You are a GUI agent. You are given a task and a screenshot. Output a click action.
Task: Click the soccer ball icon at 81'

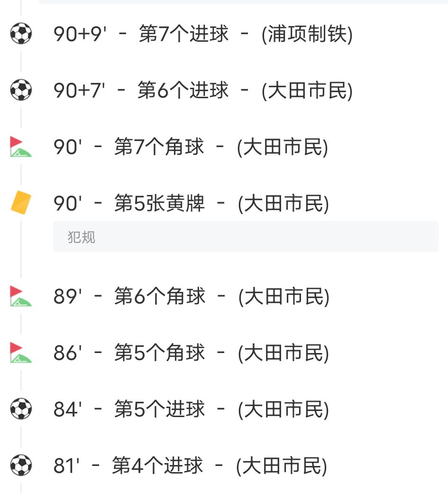click(x=21, y=465)
